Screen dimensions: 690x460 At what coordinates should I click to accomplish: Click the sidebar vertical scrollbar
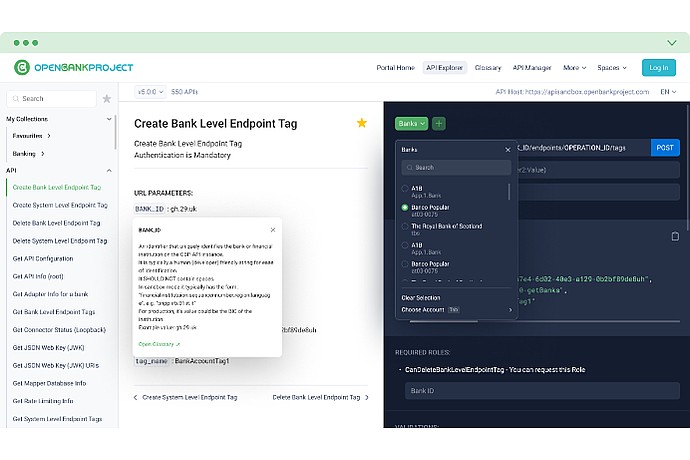[116, 132]
